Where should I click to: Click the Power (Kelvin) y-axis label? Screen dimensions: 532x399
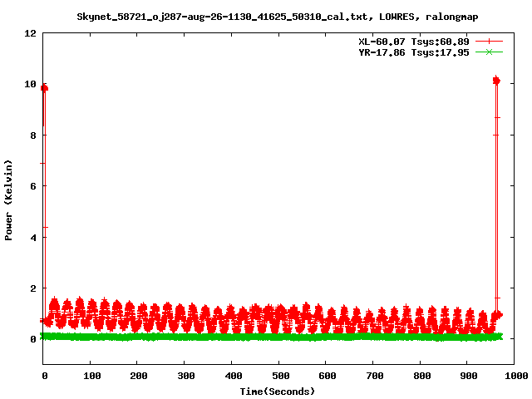(x=8, y=200)
